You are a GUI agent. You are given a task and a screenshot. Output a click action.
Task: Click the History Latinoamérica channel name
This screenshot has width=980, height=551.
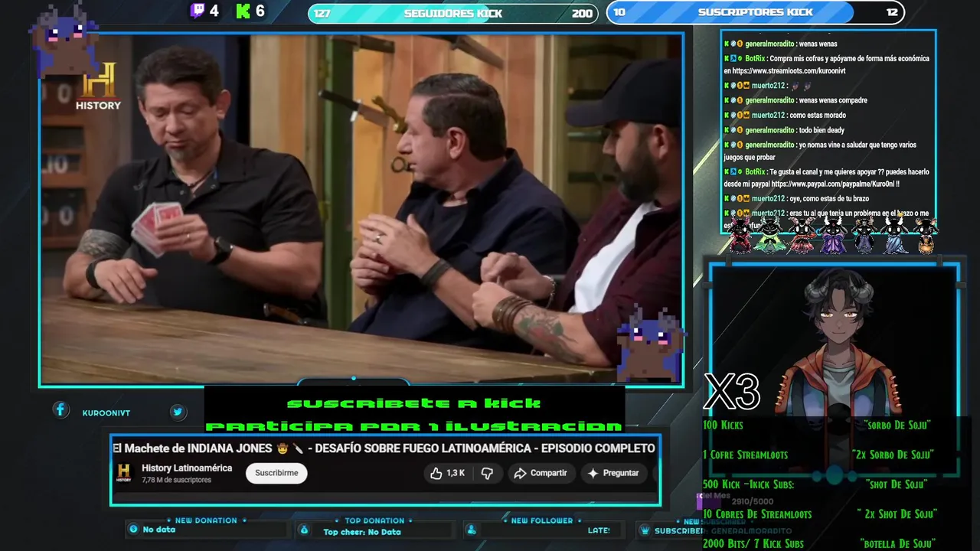tap(187, 468)
